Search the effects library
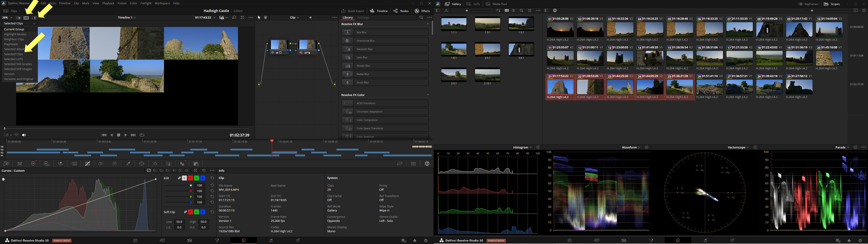868x244 pixels. click(x=421, y=17)
